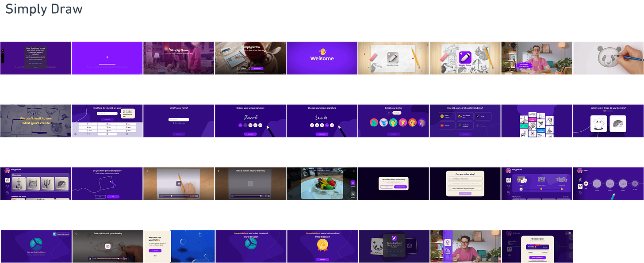The height and width of the screenshot is (263, 644).
Task: Open the Intro lesson path thumbnail
Action: [608, 183]
